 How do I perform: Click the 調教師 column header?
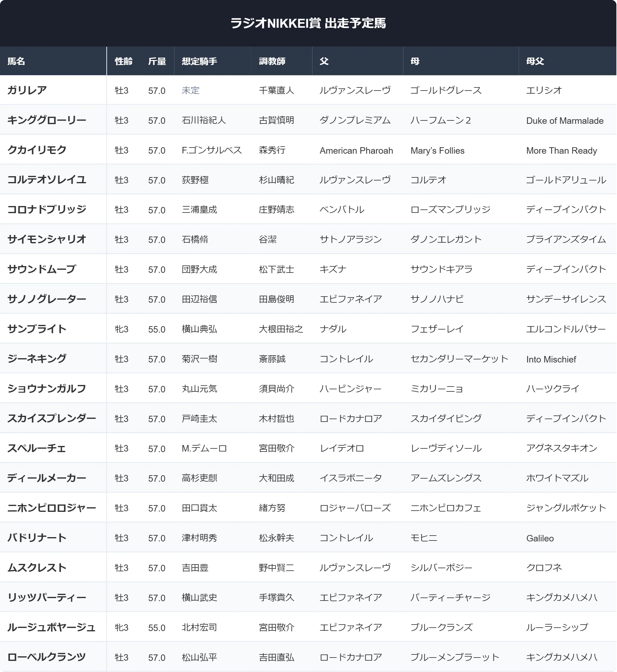[x=272, y=61]
